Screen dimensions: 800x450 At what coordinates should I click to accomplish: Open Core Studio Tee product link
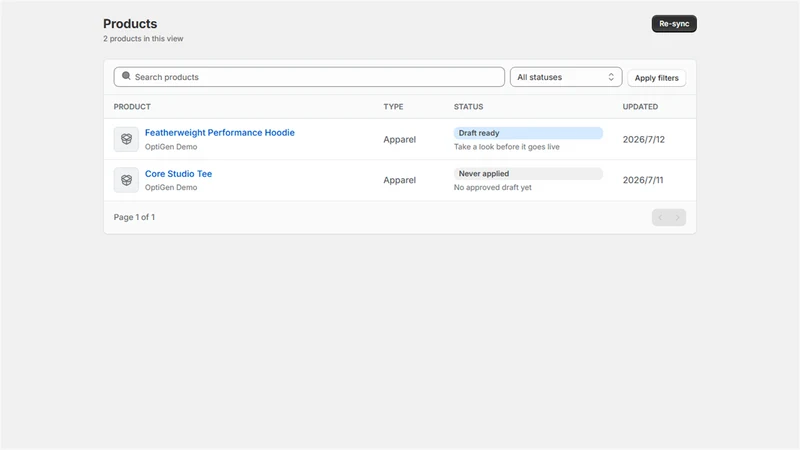(x=178, y=173)
